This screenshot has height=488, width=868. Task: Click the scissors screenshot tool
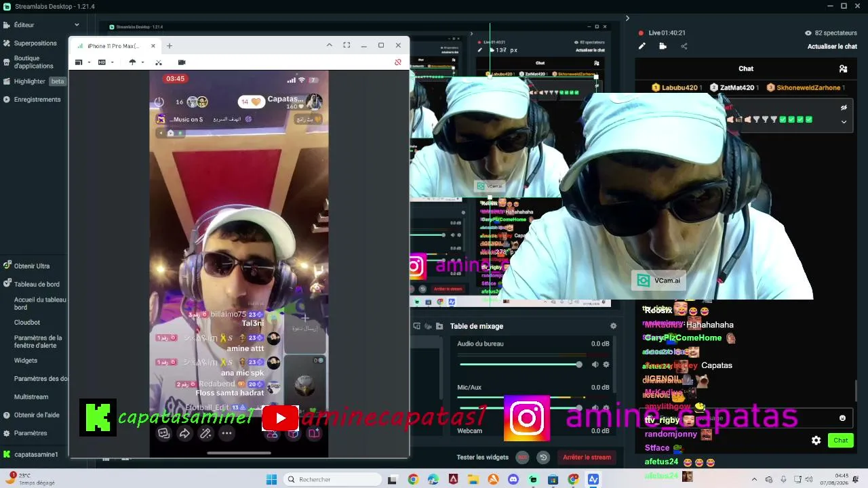point(159,62)
